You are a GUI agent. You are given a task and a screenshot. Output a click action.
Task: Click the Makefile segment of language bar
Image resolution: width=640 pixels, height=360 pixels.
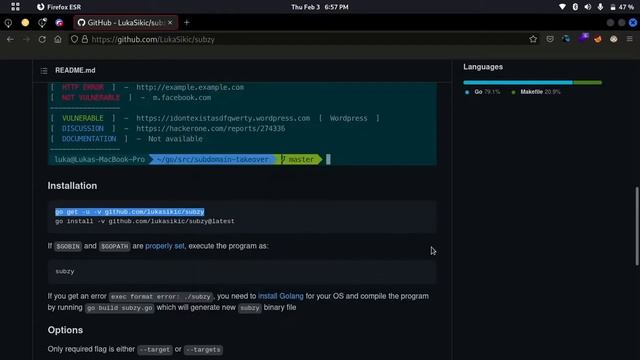point(587,82)
